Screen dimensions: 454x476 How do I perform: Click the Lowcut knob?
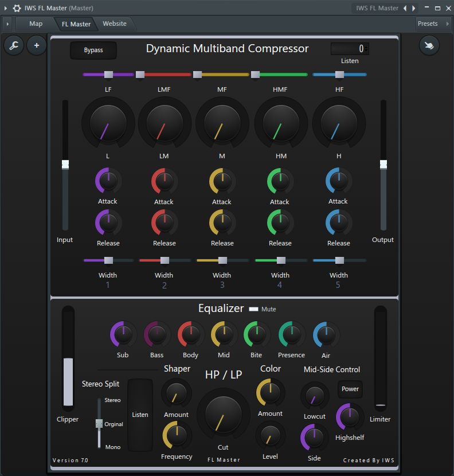(x=315, y=396)
